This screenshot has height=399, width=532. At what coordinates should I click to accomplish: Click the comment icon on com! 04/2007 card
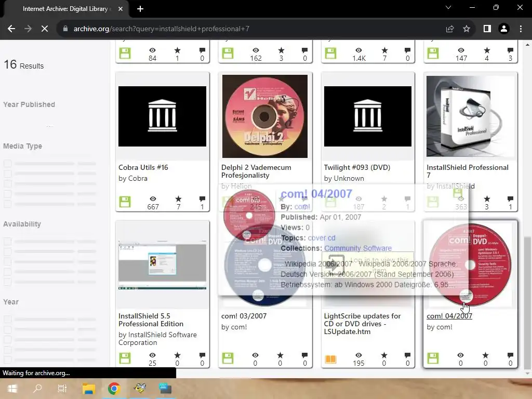coord(510,355)
